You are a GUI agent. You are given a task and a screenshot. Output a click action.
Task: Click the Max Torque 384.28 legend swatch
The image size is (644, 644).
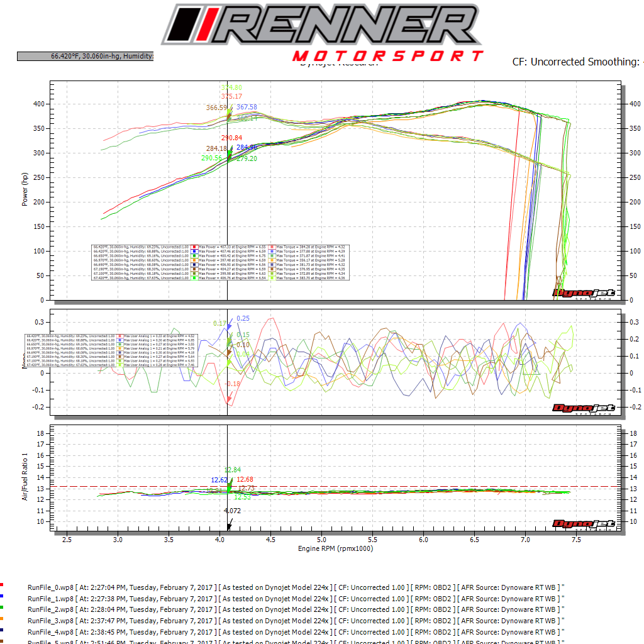(x=272, y=247)
